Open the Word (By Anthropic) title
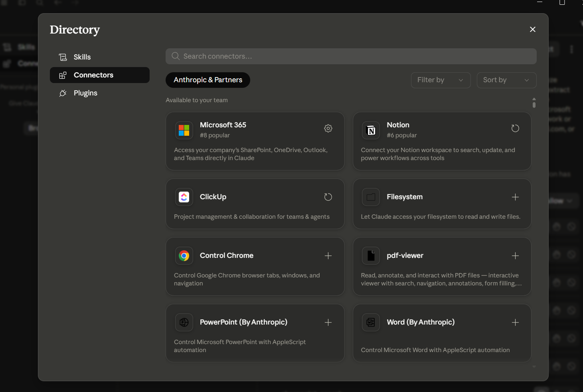The height and width of the screenshot is (392, 583). pyautogui.click(x=421, y=322)
